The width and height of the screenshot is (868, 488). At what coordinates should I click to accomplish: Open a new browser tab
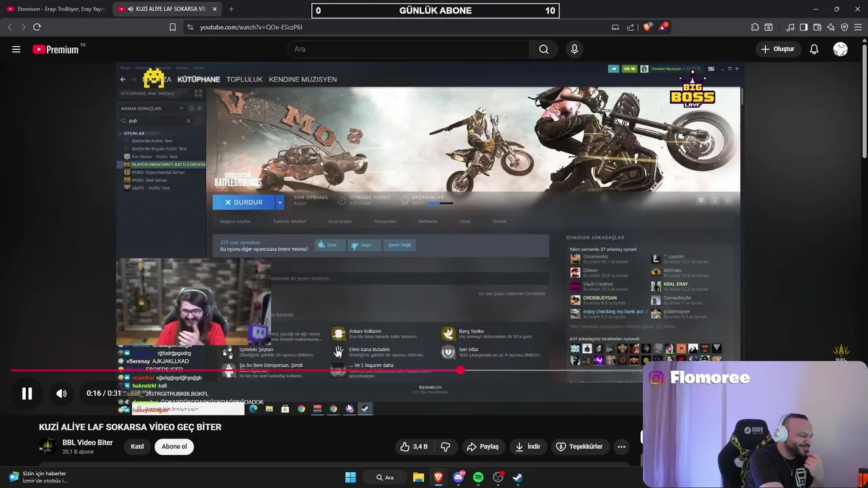click(231, 9)
